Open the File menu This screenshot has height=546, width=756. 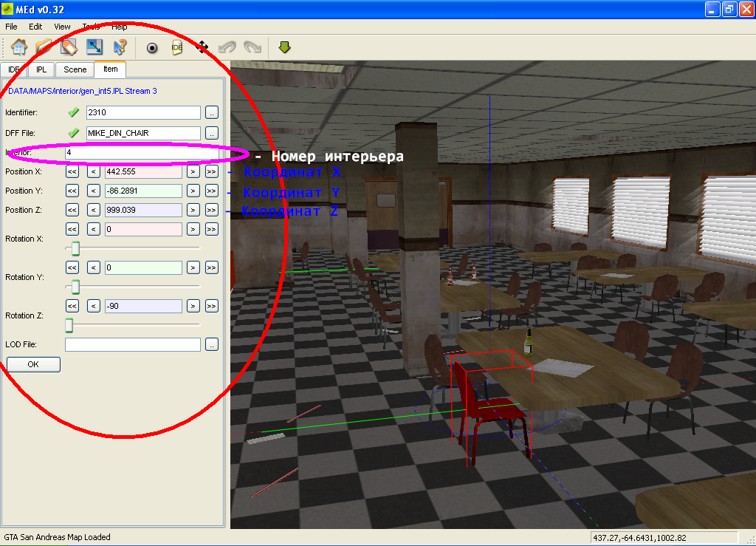click(11, 27)
